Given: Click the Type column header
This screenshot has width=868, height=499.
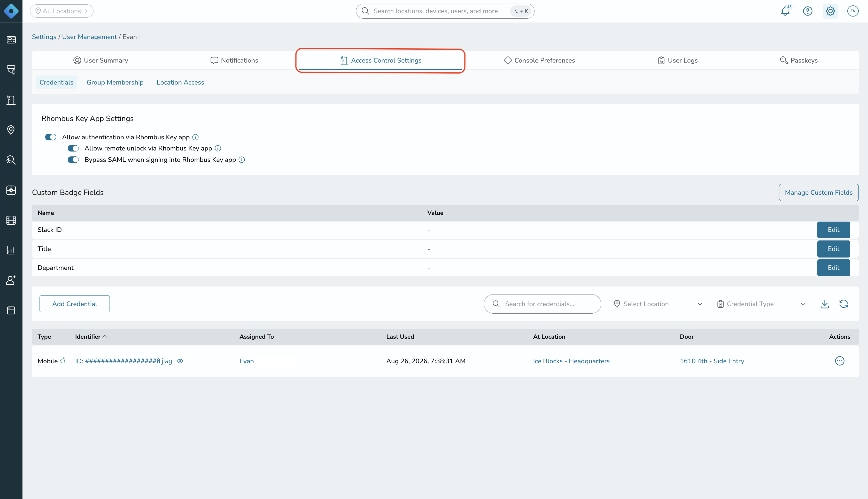Looking at the screenshot, I should click(x=44, y=337).
